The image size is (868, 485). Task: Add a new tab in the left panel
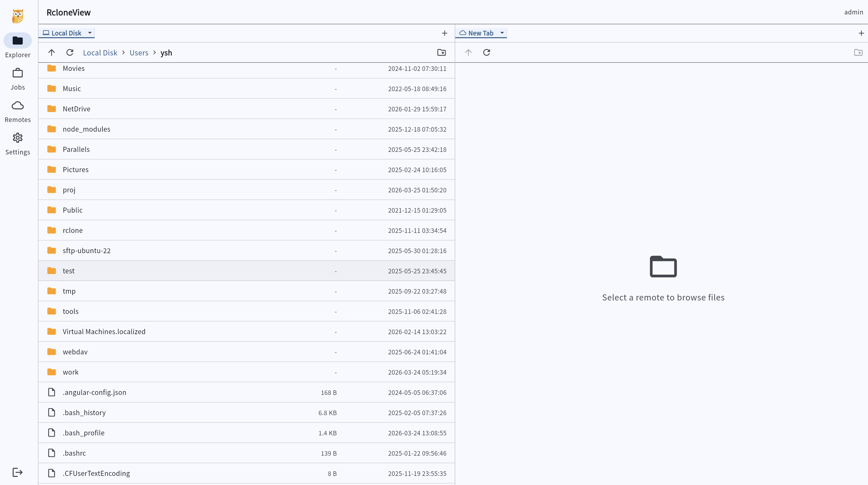(444, 33)
